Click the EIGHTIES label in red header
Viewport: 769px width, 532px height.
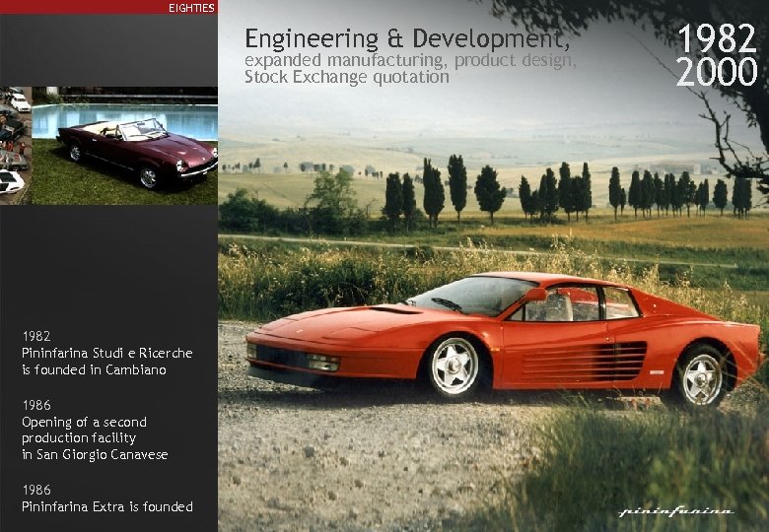[191, 8]
